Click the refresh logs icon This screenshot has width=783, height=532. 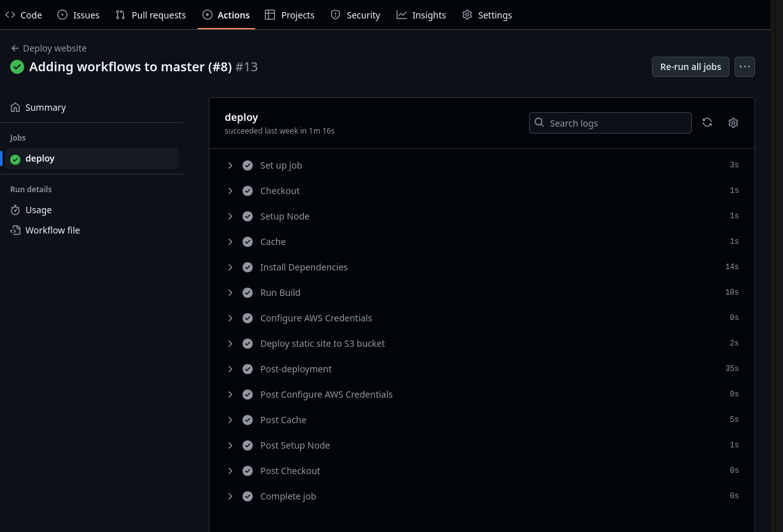pyautogui.click(x=707, y=122)
